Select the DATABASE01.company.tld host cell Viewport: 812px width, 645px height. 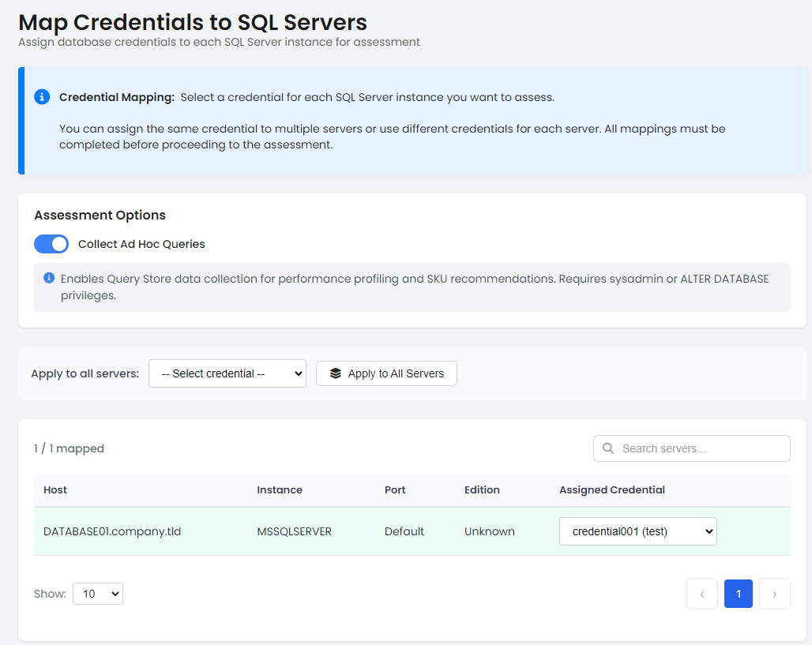click(112, 531)
